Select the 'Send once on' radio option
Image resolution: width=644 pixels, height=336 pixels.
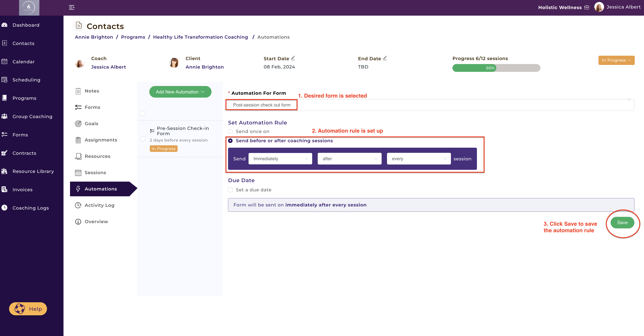tap(230, 131)
